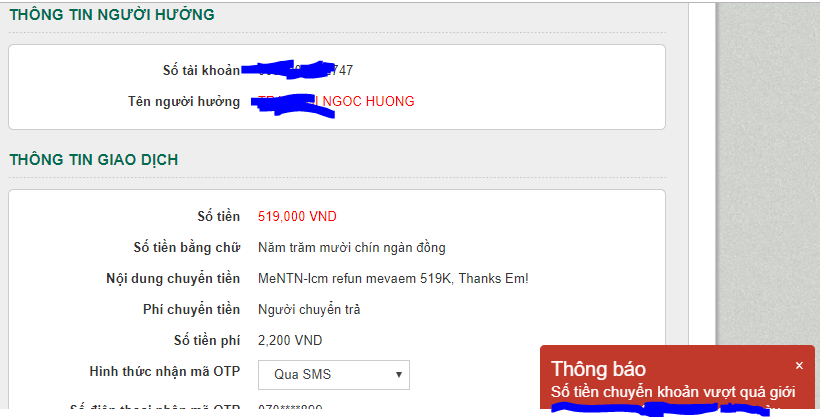This screenshot has width=820, height=417.
Task: Click the Hình thức nhận mã OTP label
Action: 165,371
